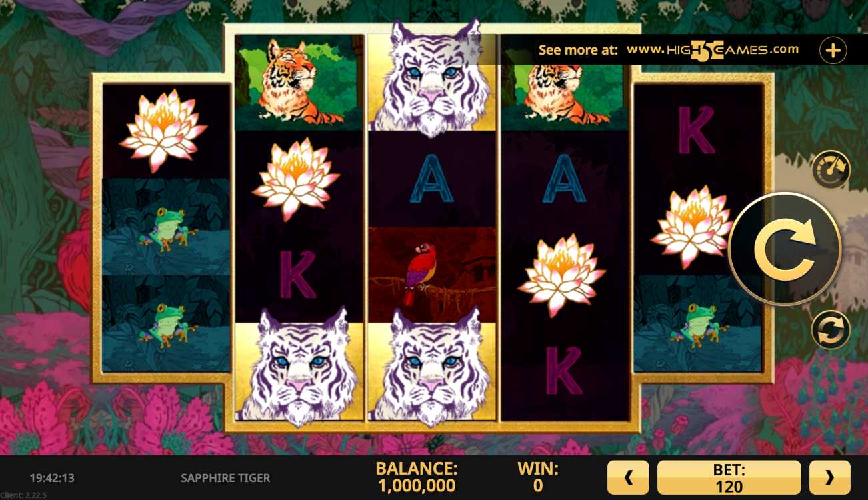
Task: Visit the www.High5Games.com link
Action: [712, 50]
